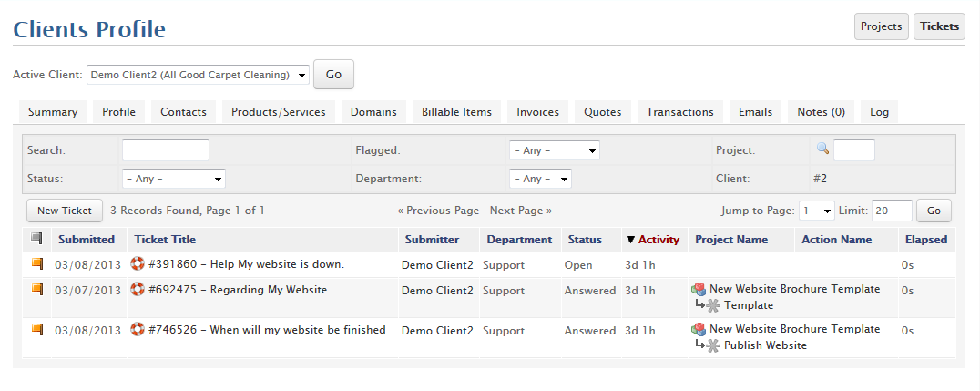Sort tickets by the Activity column
Viewport: 980px width, 391px height.
point(658,240)
